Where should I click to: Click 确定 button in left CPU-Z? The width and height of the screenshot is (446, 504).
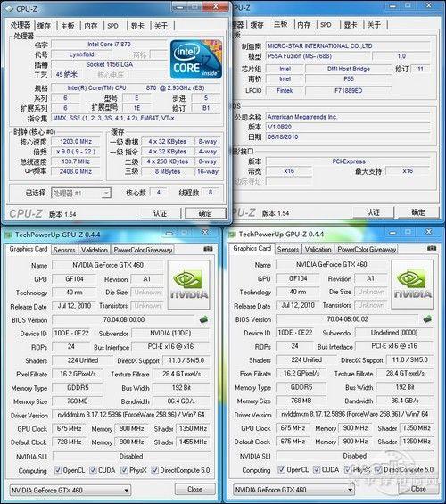(x=205, y=213)
